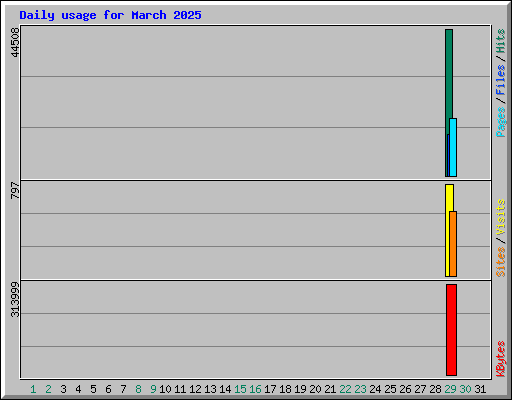Click the orange Sites bar for day 29
Viewport: 512px width, 400px height.
point(453,244)
